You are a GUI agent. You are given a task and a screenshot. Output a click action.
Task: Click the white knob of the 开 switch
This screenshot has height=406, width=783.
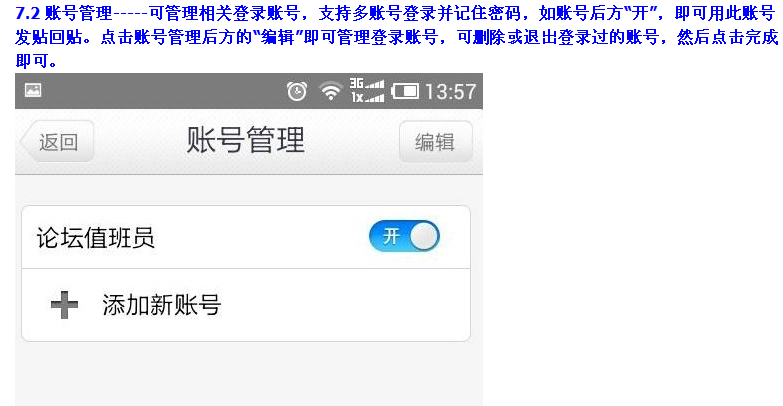(x=424, y=236)
